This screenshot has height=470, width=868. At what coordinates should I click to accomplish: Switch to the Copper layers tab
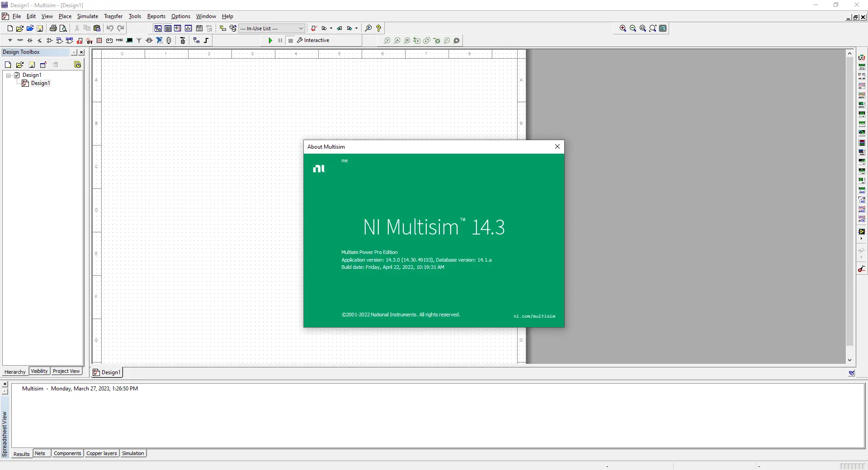point(102,453)
